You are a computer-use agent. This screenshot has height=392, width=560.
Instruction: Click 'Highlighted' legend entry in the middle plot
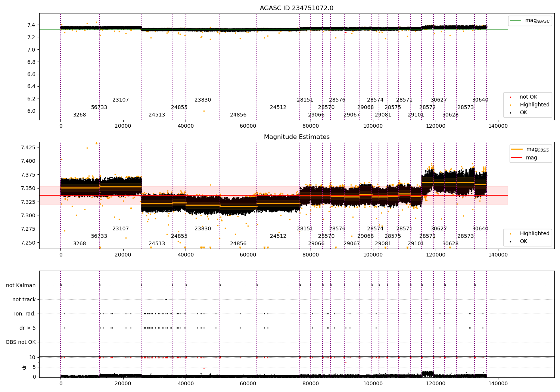pos(530,234)
